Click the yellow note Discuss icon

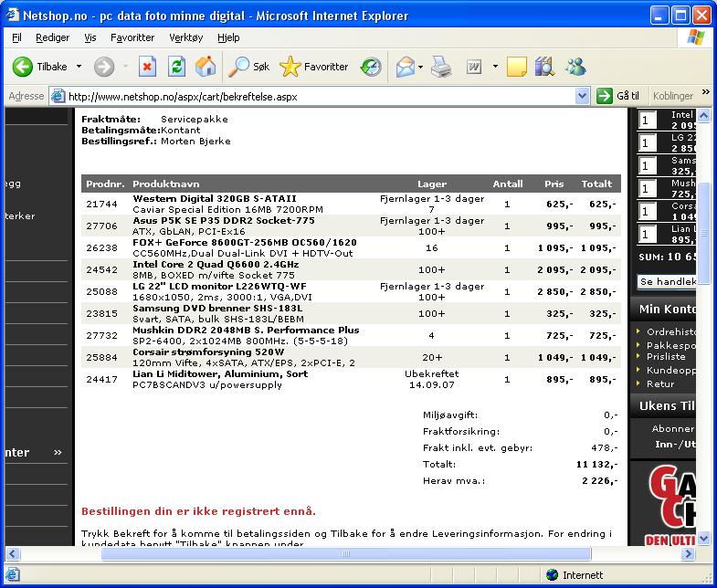click(x=517, y=67)
